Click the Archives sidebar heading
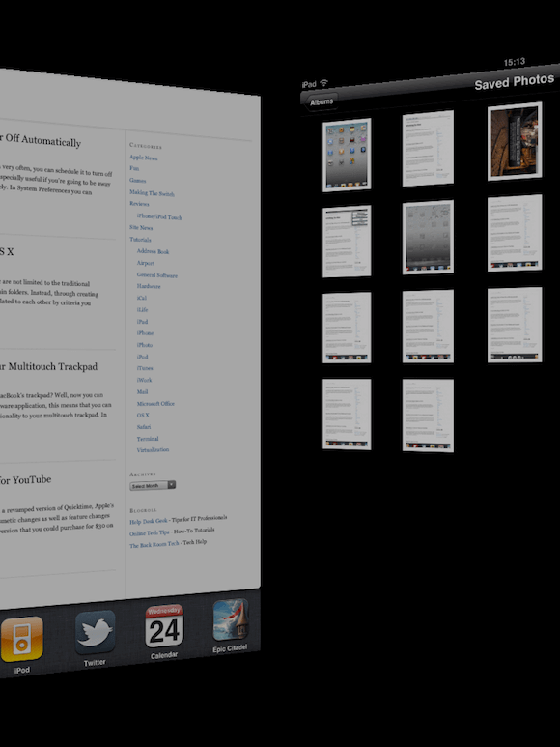This screenshot has height=747, width=560. (x=143, y=474)
